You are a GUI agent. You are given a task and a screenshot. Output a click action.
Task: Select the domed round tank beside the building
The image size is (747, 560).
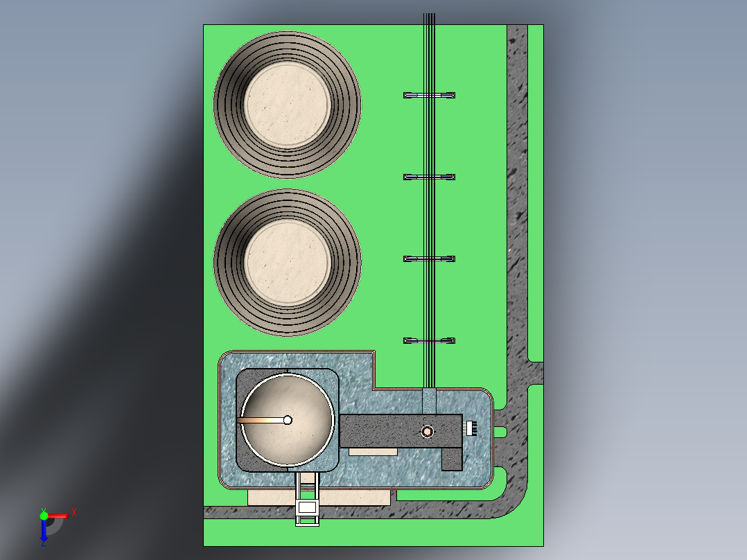point(288,420)
